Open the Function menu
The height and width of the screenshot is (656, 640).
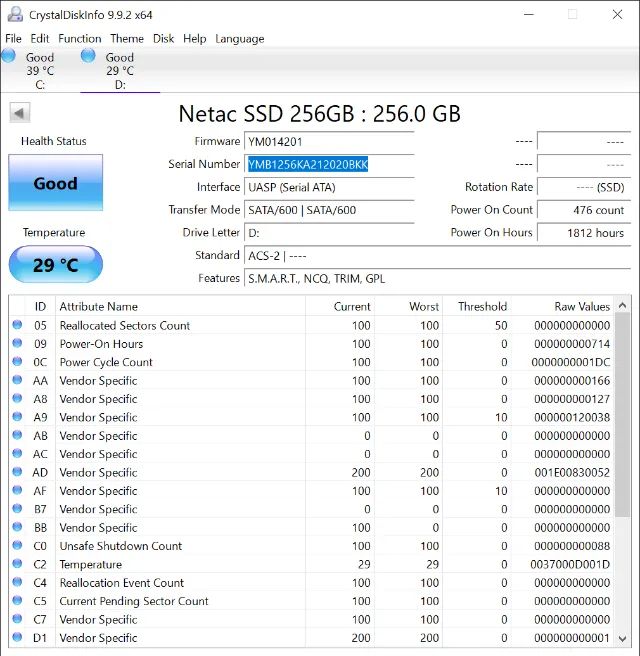(79, 38)
